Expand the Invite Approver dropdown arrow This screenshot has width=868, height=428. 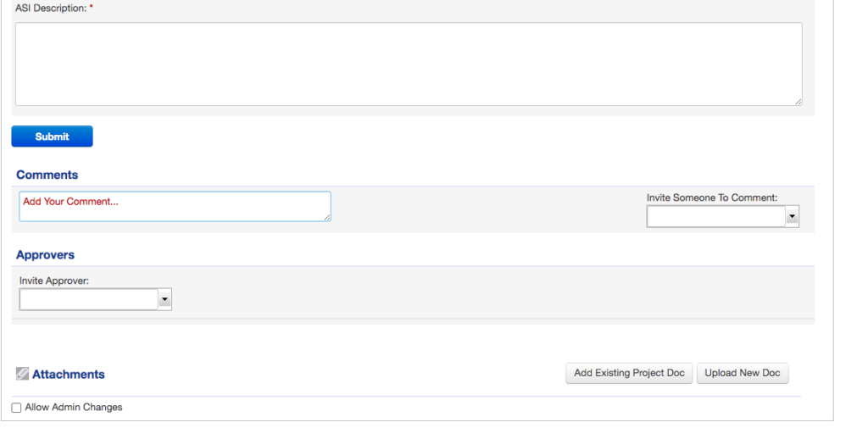pos(165,299)
